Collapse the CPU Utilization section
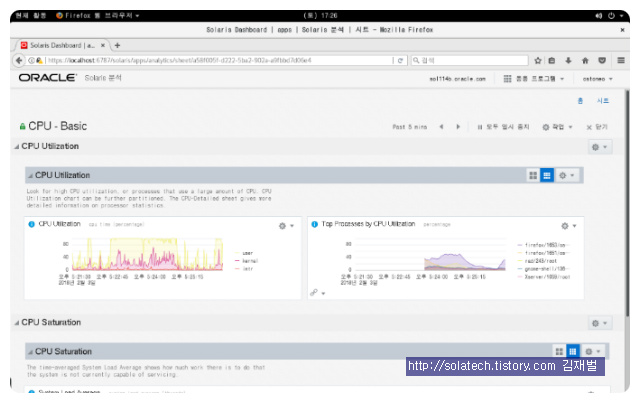The image size is (640, 403). click(16, 146)
